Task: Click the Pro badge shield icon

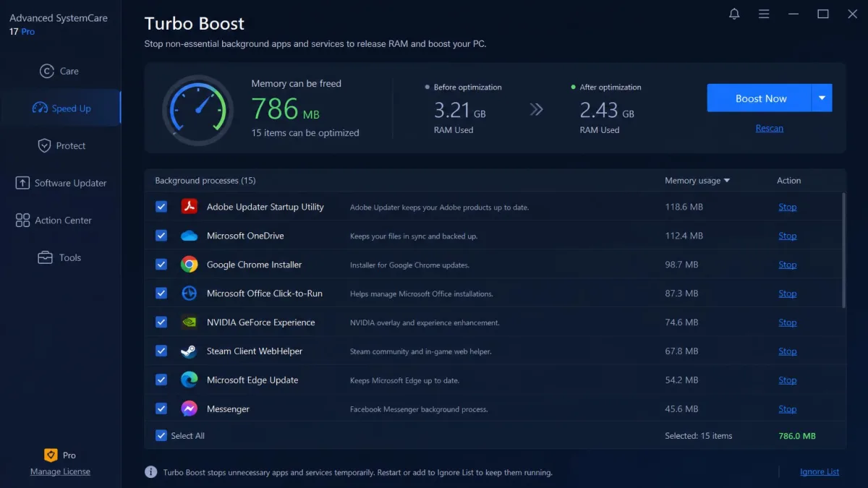Action: pos(51,455)
